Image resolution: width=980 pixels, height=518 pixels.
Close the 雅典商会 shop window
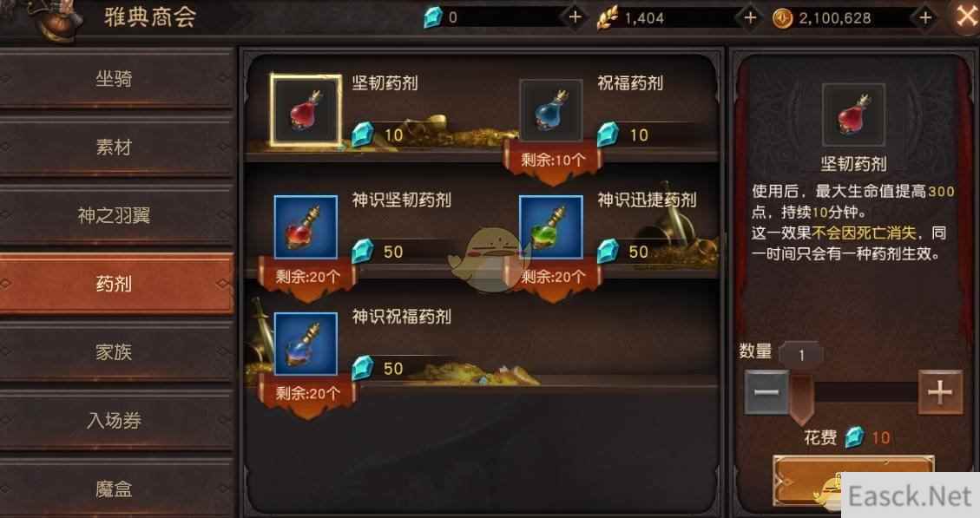tap(965, 16)
